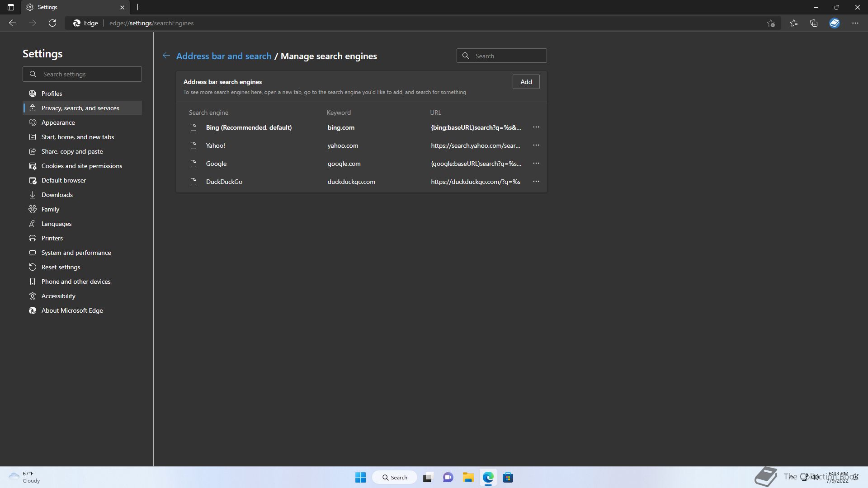Click the Add search engine button

click(x=526, y=82)
